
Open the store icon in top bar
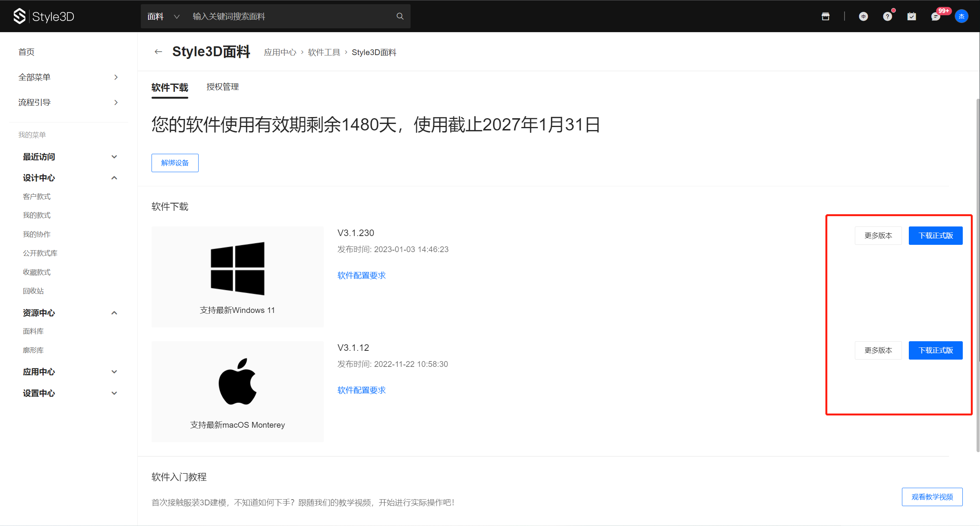point(825,16)
